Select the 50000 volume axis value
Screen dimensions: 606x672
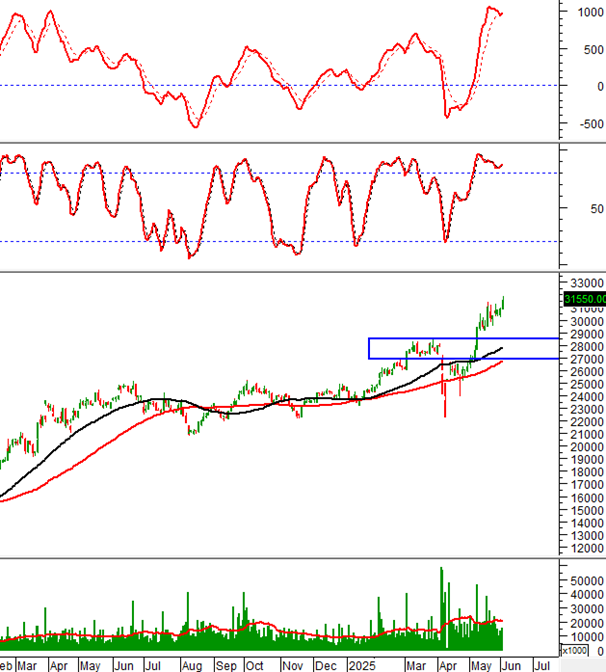pos(587,581)
